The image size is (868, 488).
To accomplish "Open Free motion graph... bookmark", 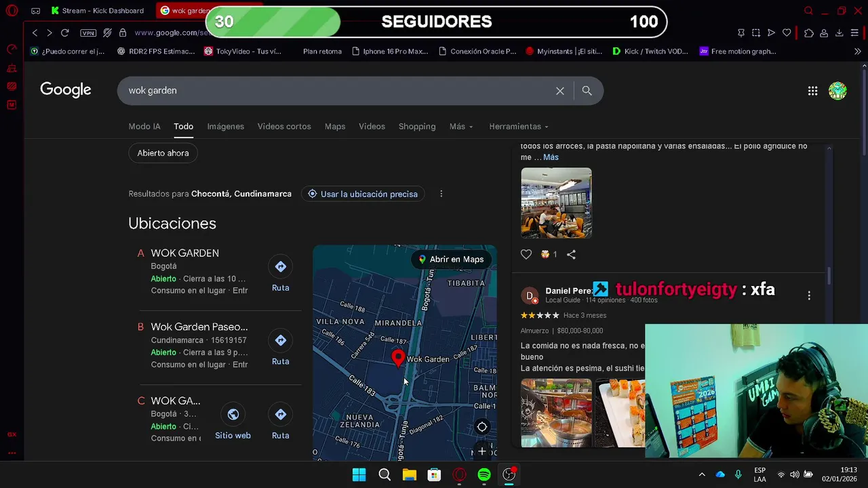I will [x=738, y=52].
